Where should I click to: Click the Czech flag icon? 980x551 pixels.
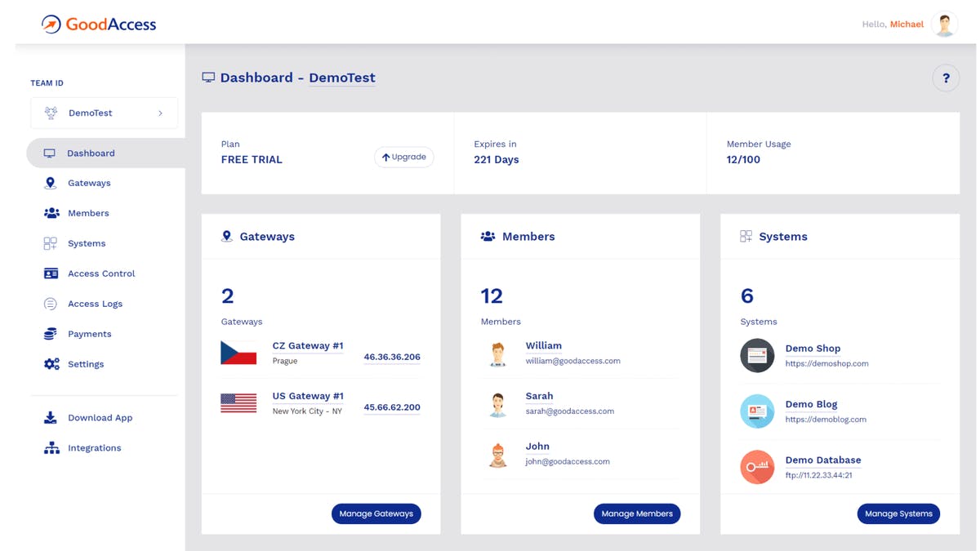point(238,353)
